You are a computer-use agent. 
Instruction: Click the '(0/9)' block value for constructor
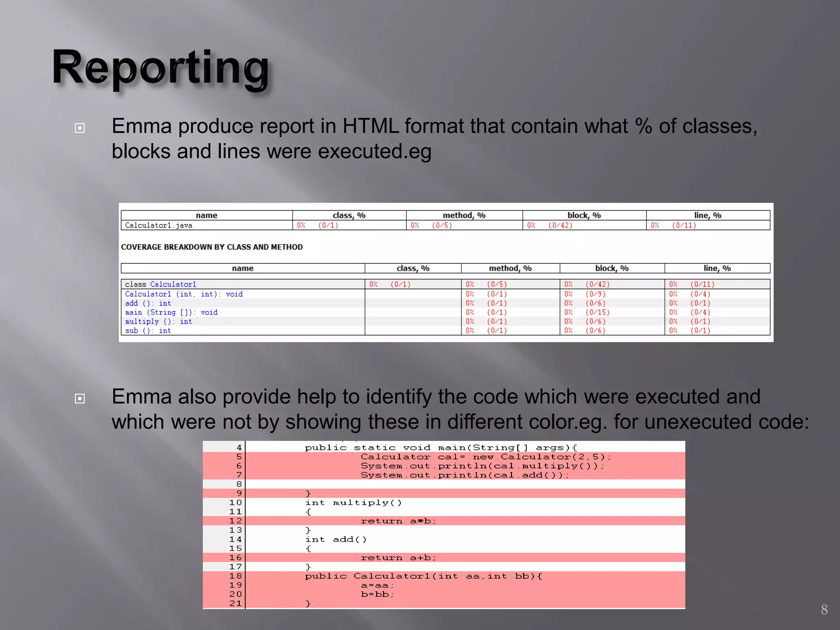pyautogui.click(x=596, y=294)
